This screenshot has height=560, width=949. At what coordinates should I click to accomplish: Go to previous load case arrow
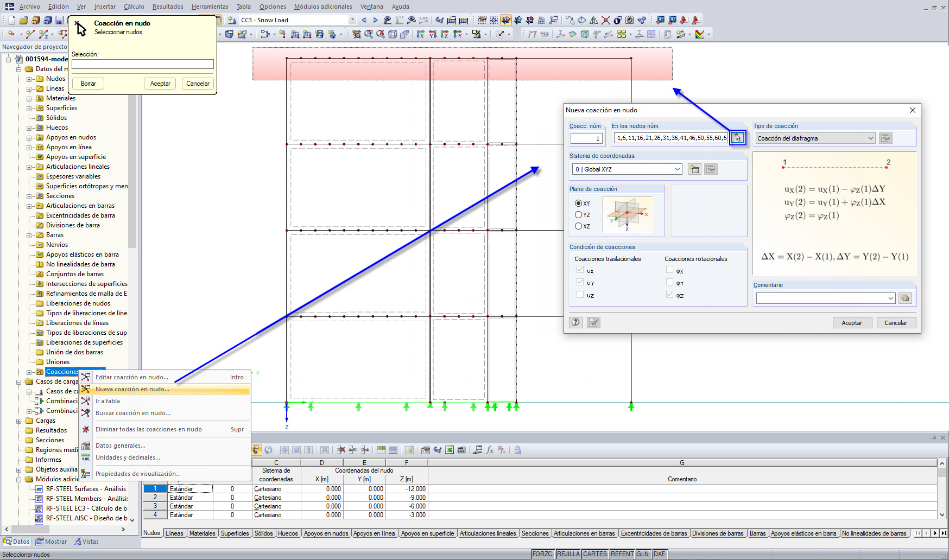(364, 20)
